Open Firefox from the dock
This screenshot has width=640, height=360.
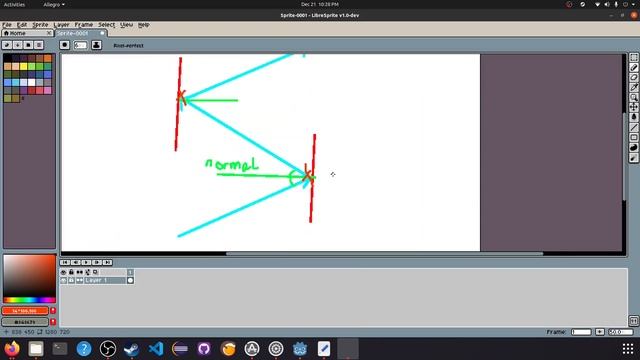tap(12, 349)
